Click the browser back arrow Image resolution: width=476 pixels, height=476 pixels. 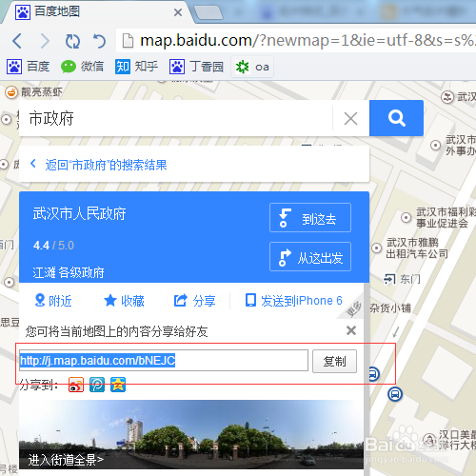[17, 41]
